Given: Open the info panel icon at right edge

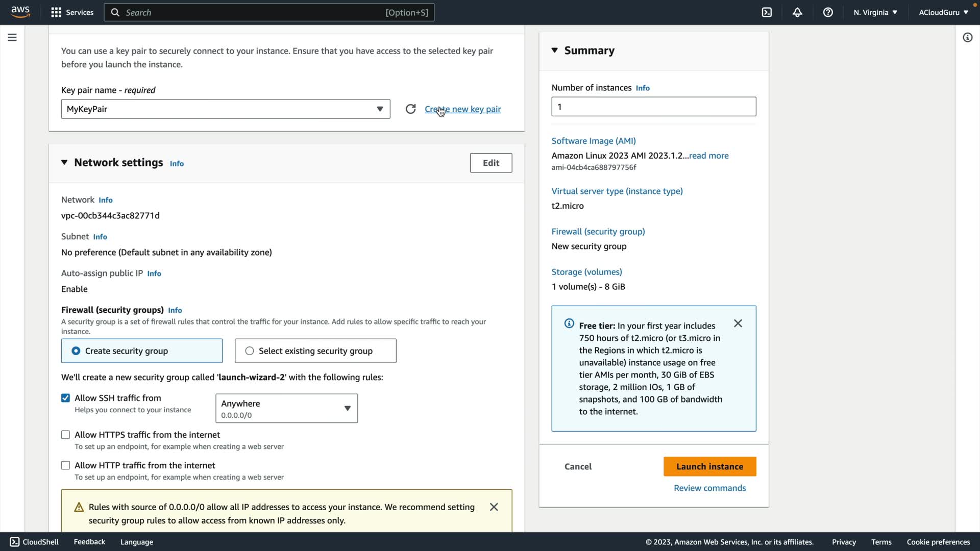Looking at the screenshot, I should pos(967,37).
